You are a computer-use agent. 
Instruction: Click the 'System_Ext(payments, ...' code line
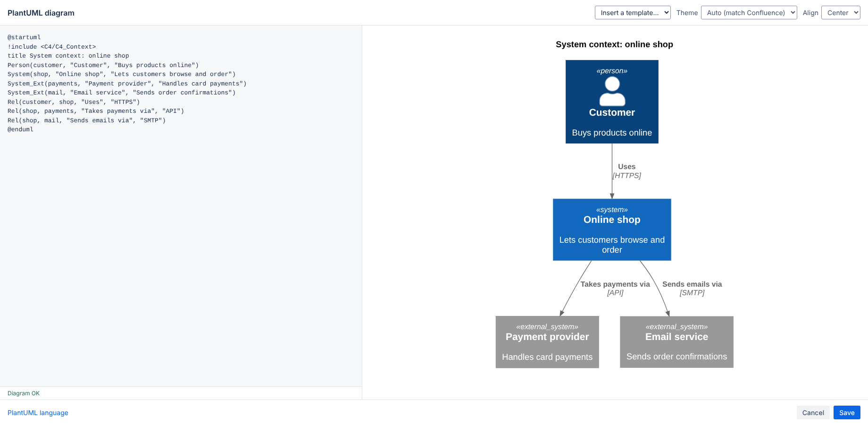127,84
